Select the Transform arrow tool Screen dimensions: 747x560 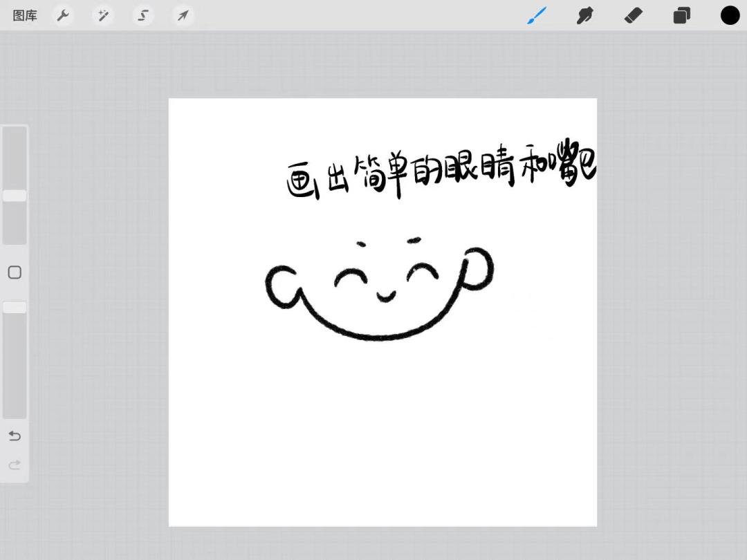(183, 15)
